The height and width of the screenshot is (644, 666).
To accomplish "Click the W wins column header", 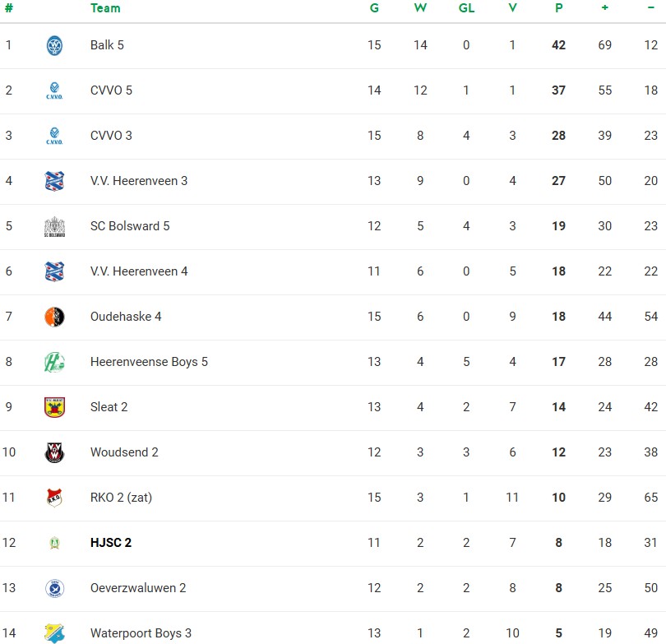I will (420, 8).
